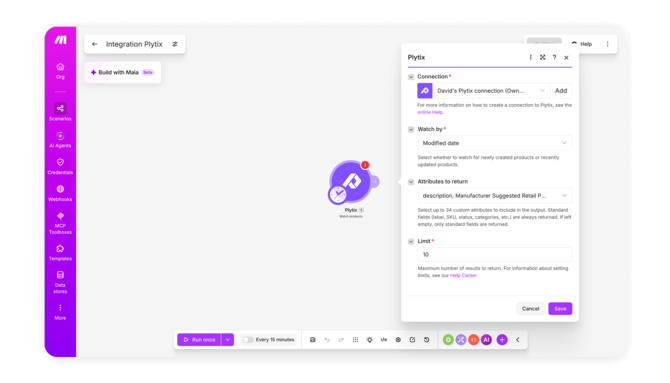Screen dimensions: 670x383
Task: Open the Credentials section
Action: 60,167
